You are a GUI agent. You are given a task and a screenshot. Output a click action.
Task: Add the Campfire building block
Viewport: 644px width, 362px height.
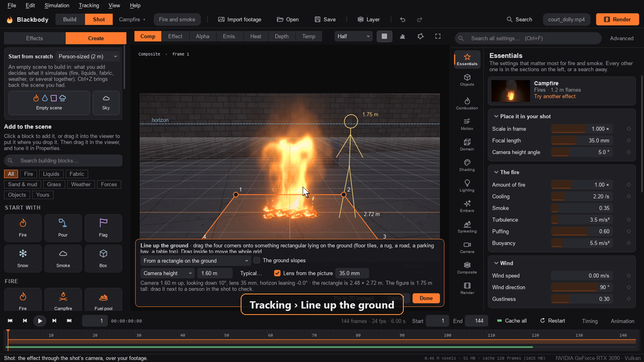[63, 300]
